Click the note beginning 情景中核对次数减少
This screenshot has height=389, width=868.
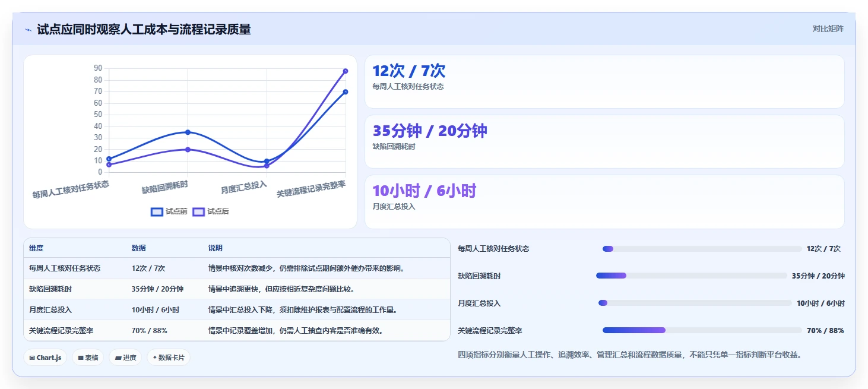[x=307, y=268]
